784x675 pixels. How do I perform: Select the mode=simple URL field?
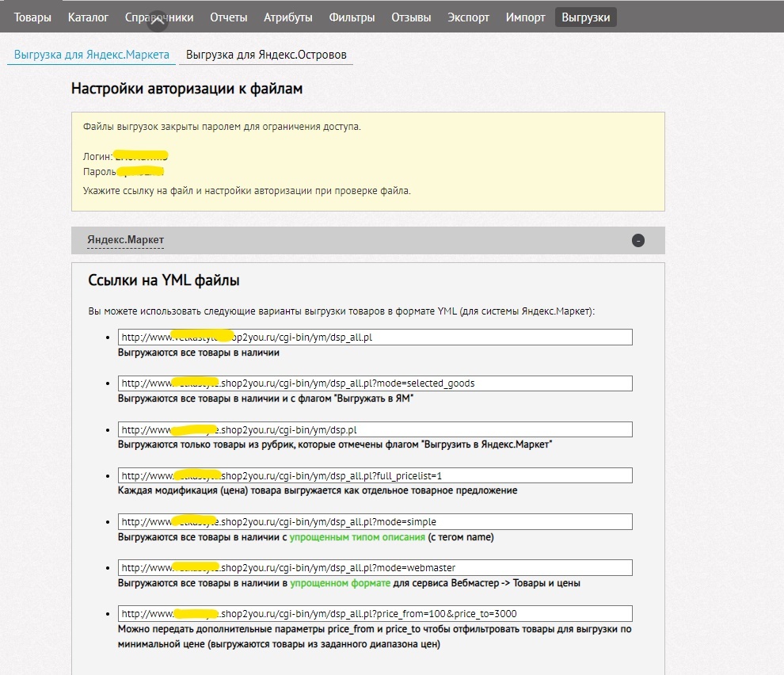375,522
